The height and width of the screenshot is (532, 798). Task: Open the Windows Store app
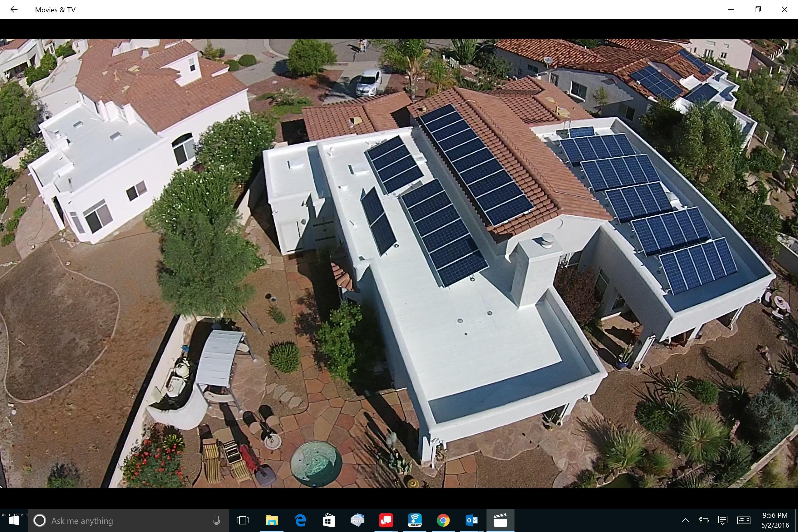click(329, 520)
